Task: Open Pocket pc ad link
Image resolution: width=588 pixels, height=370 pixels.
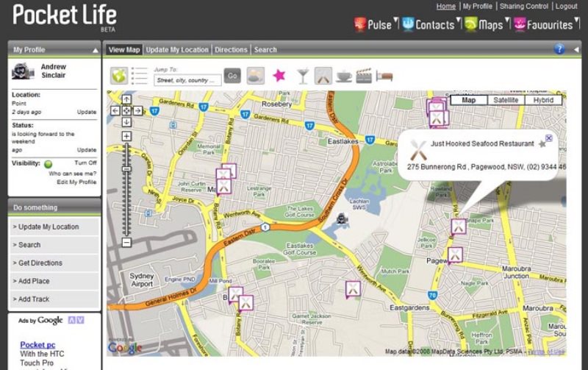Action: pyautogui.click(x=37, y=345)
